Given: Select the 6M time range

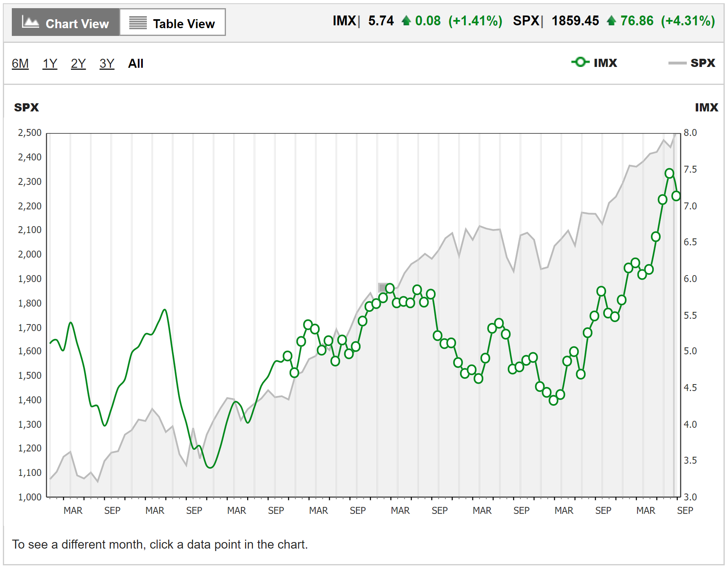Looking at the screenshot, I should coord(20,64).
